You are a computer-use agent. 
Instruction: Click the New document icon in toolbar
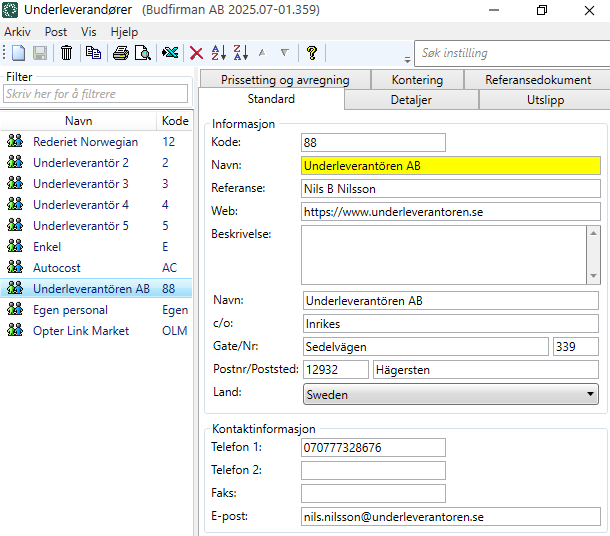pos(19,53)
